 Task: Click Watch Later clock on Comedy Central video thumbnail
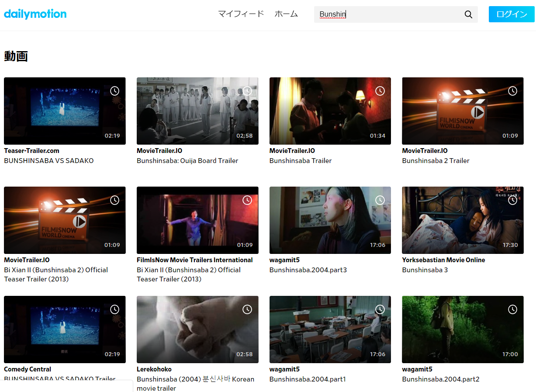click(x=114, y=309)
